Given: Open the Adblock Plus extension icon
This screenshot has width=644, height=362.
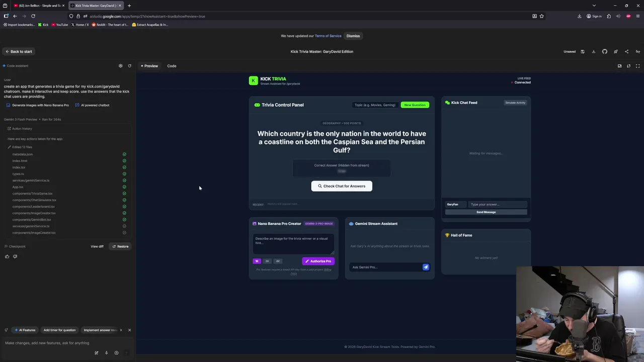Looking at the screenshot, I should (x=628, y=16).
